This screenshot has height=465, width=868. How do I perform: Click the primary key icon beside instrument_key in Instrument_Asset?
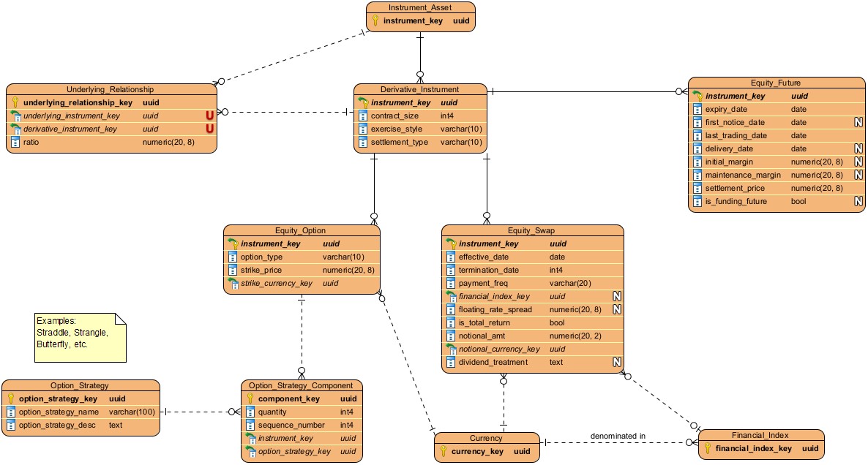pyautogui.click(x=375, y=20)
